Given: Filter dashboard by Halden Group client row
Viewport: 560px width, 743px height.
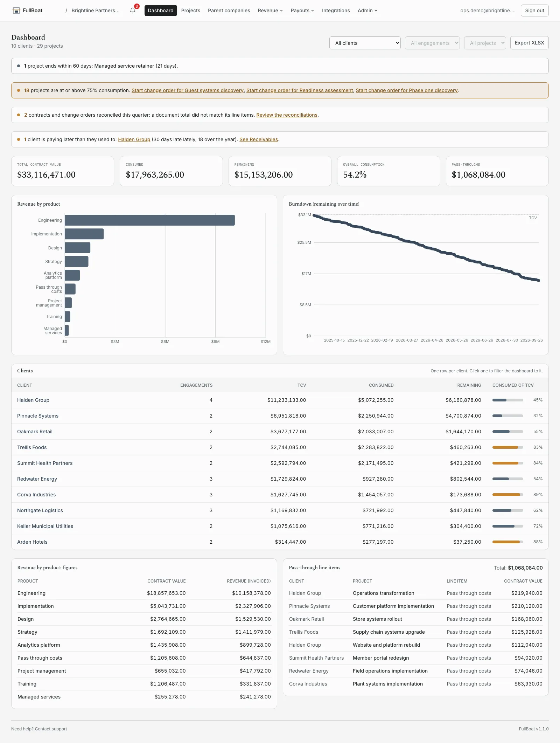Looking at the screenshot, I should click(280, 400).
